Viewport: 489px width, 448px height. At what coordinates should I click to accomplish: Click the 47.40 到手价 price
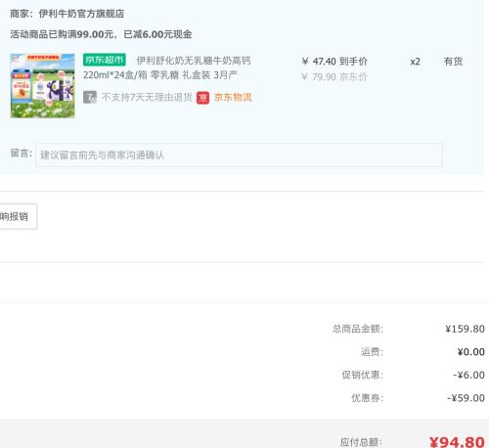[334, 62]
